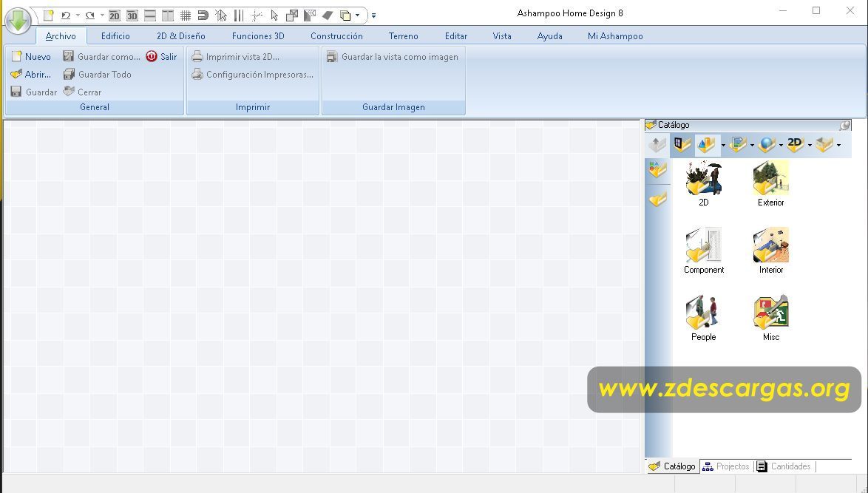Image resolution: width=868 pixels, height=493 pixels.
Task: Go to the Construcción tab
Action: pos(336,36)
